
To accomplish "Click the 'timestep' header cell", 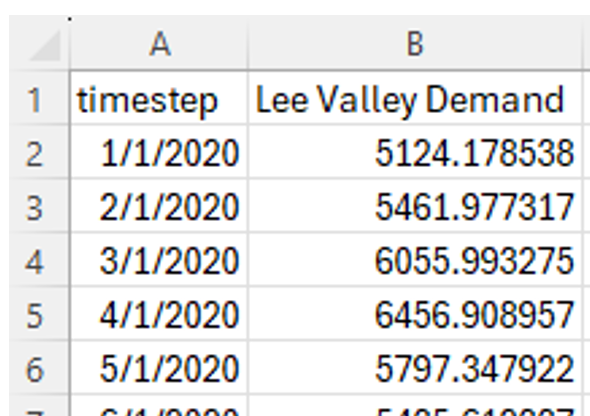I will click(x=159, y=97).
